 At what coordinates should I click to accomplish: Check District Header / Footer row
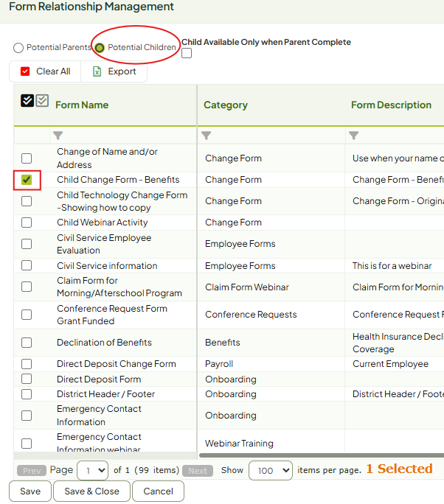[27, 394]
